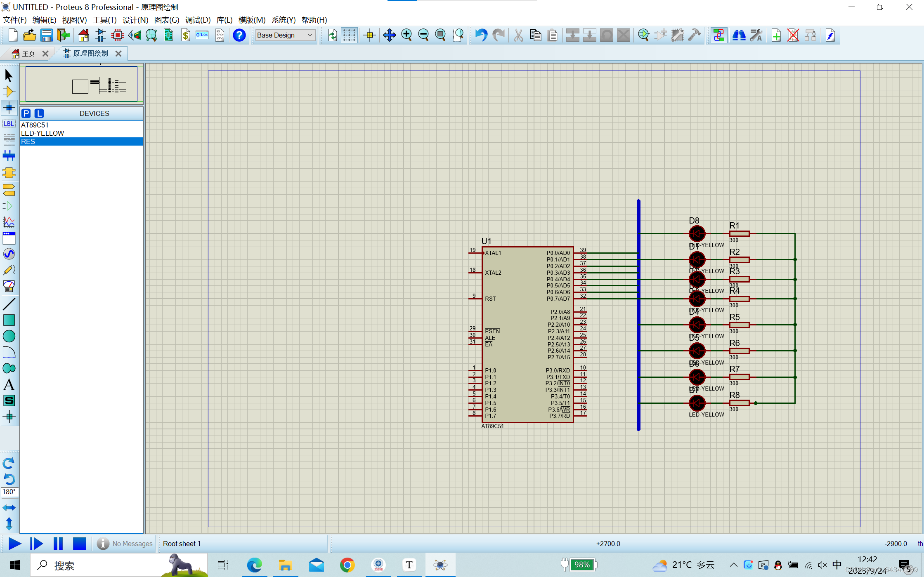Screen dimensions: 924x577
Task: Click the overview thumbnail preview
Action: 81,84
